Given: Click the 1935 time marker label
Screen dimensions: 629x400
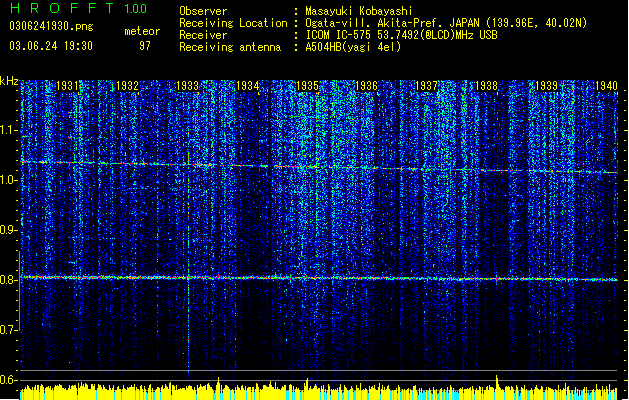Looking at the screenshot, I should 307,86.
